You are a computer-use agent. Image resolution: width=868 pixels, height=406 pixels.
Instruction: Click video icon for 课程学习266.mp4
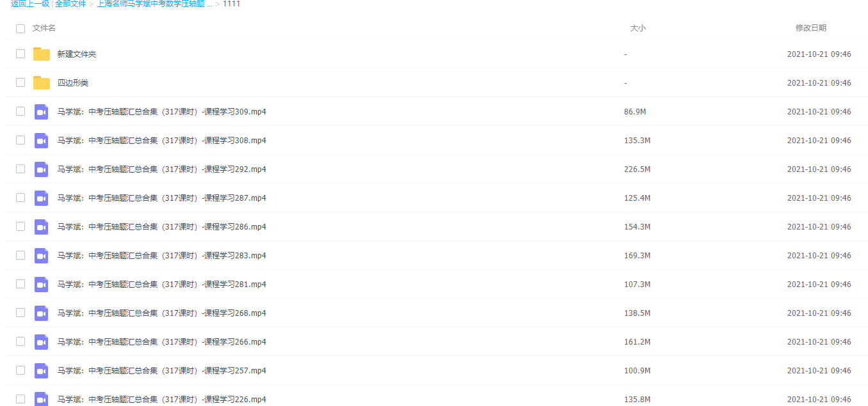tap(42, 342)
